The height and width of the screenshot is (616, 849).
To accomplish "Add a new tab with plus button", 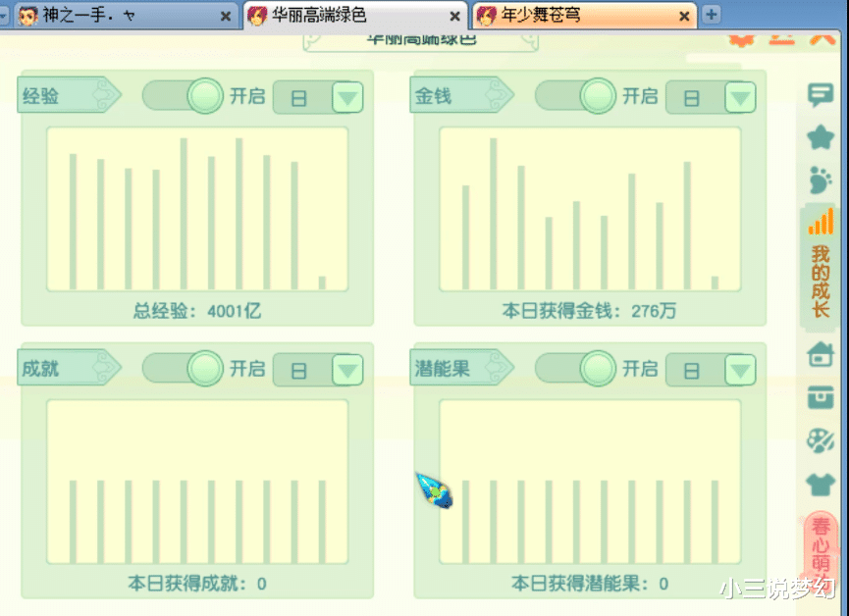I will [712, 15].
